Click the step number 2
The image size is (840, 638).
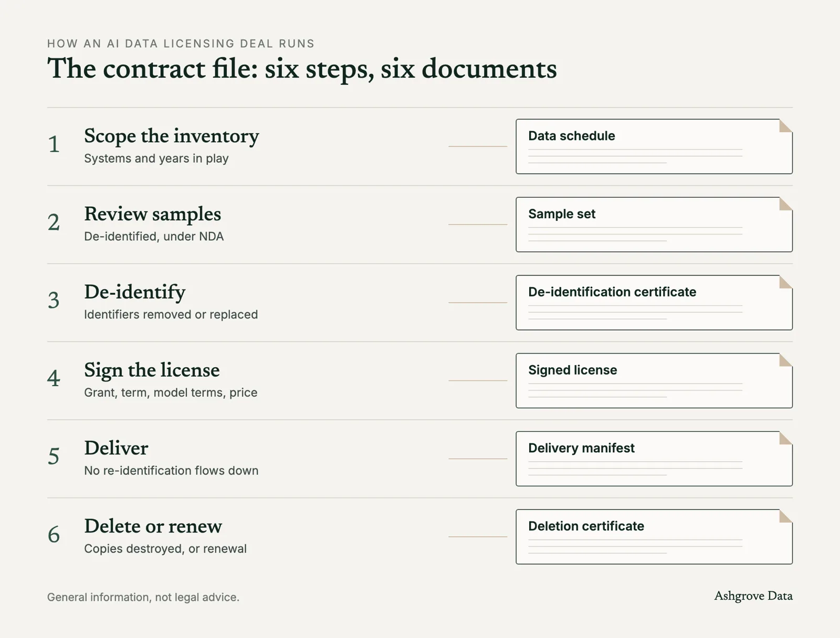click(x=54, y=222)
